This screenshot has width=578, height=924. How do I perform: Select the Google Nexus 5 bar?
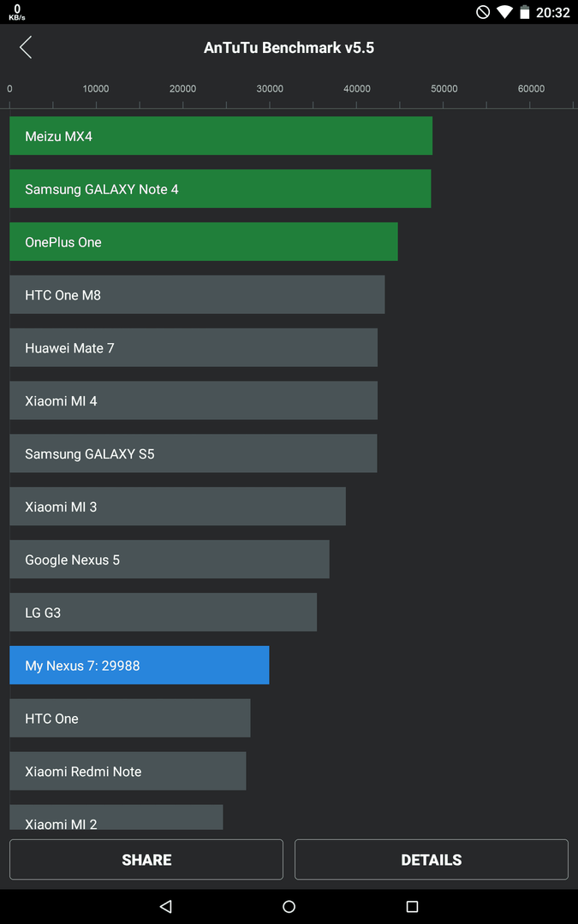(x=170, y=560)
